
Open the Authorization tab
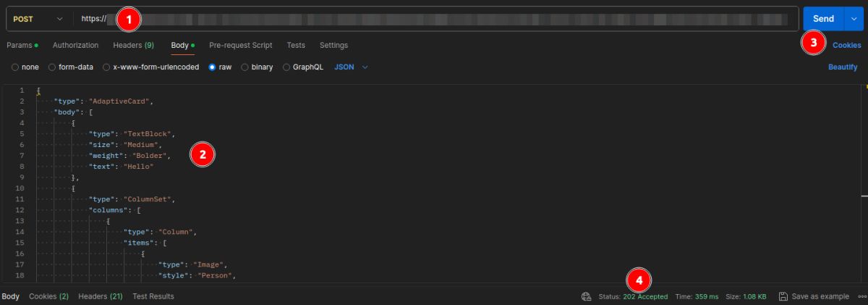pos(75,45)
